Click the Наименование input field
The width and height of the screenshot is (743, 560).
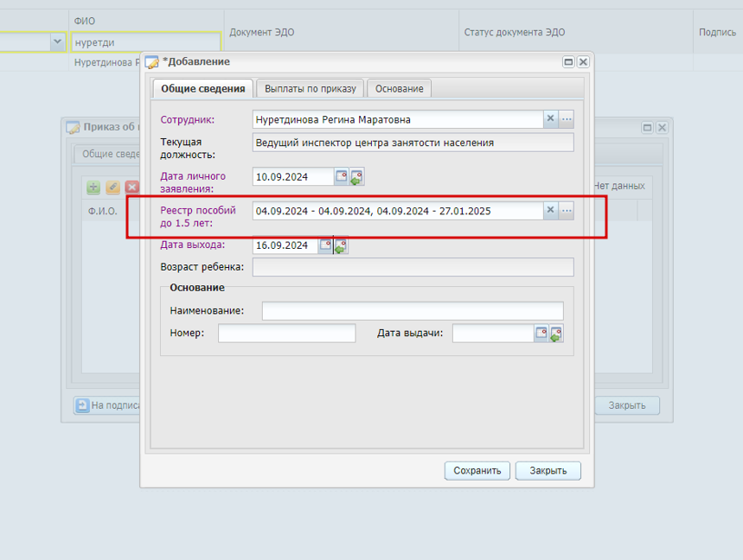tap(413, 310)
